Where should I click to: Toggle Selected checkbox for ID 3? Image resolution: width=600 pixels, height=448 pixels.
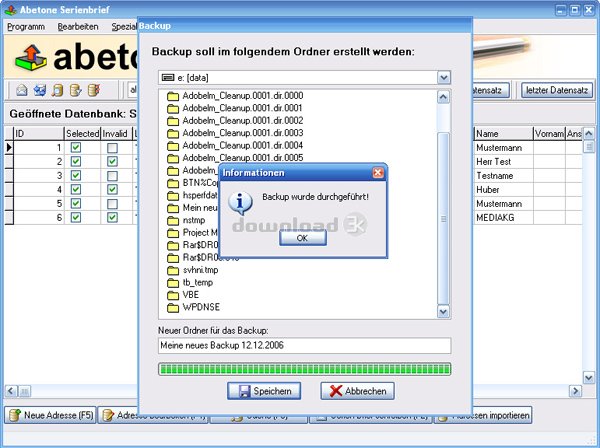coord(76,176)
